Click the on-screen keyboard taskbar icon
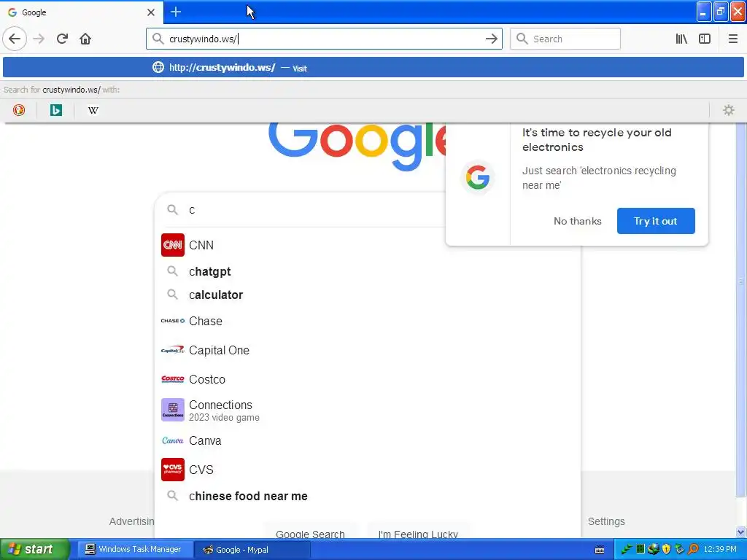The image size is (747, 560). (x=600, y=550)
